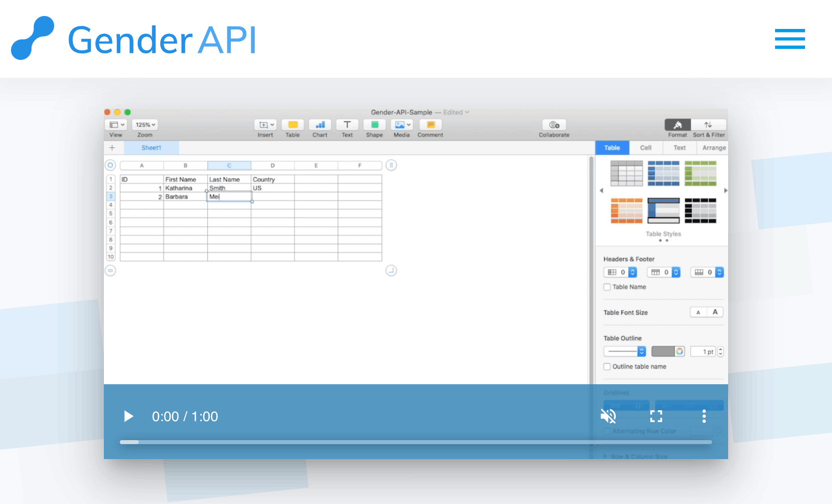Click the table select handle circle above row numbers
Screen dimensions: 832x504
coord(110,165)
